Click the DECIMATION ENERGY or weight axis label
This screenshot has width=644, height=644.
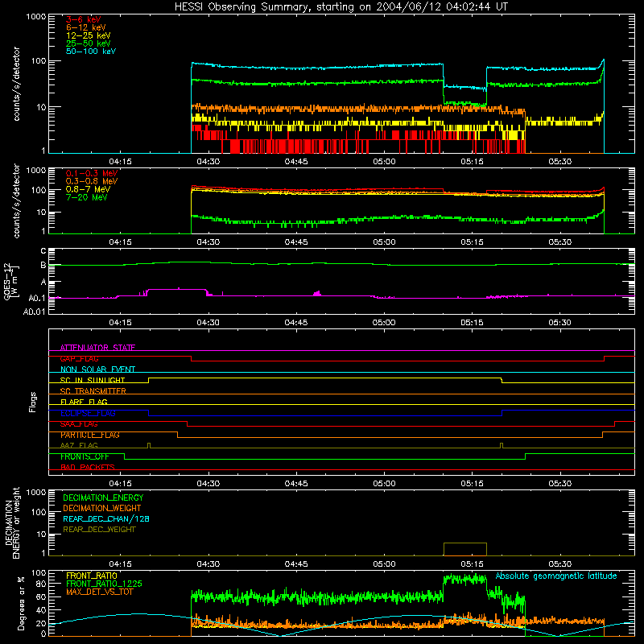(x=12, y=522)
